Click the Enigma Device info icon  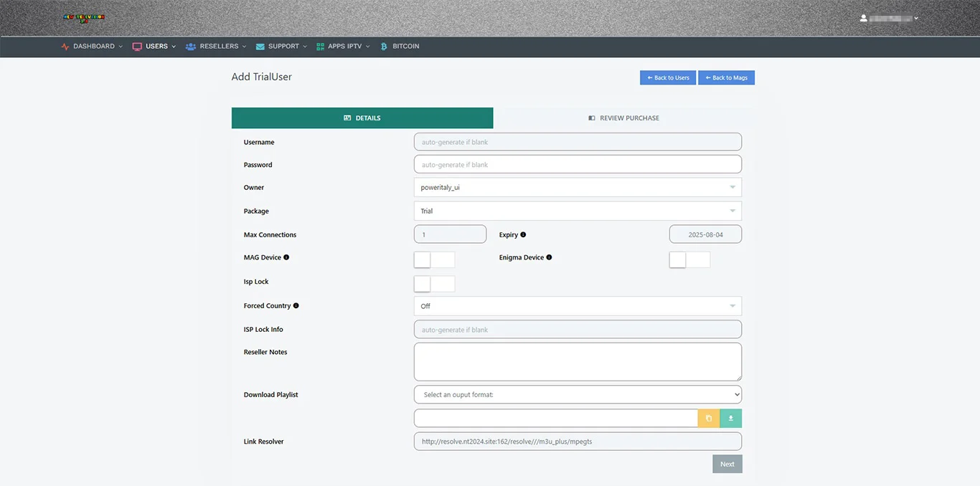[x=549, y=257]
